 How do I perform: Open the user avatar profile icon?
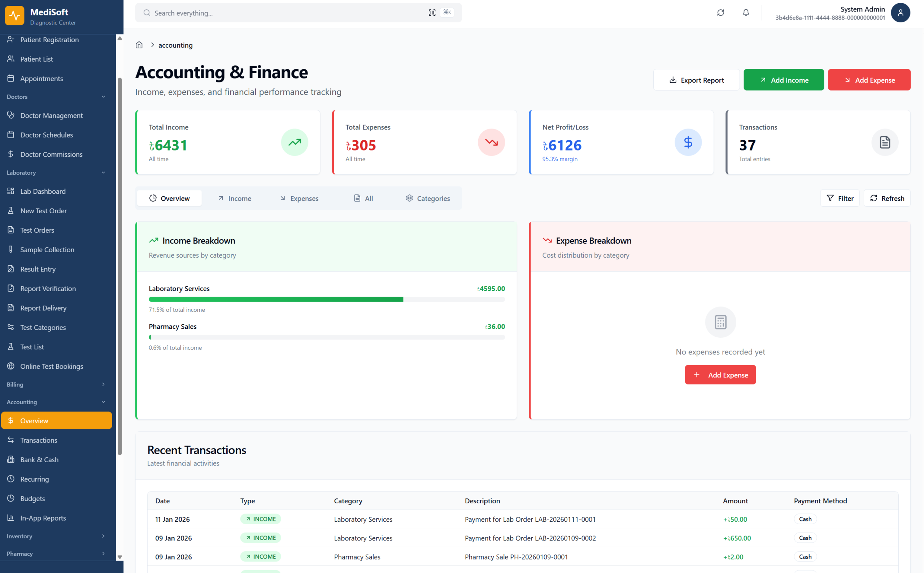click(x=900, y=13)
